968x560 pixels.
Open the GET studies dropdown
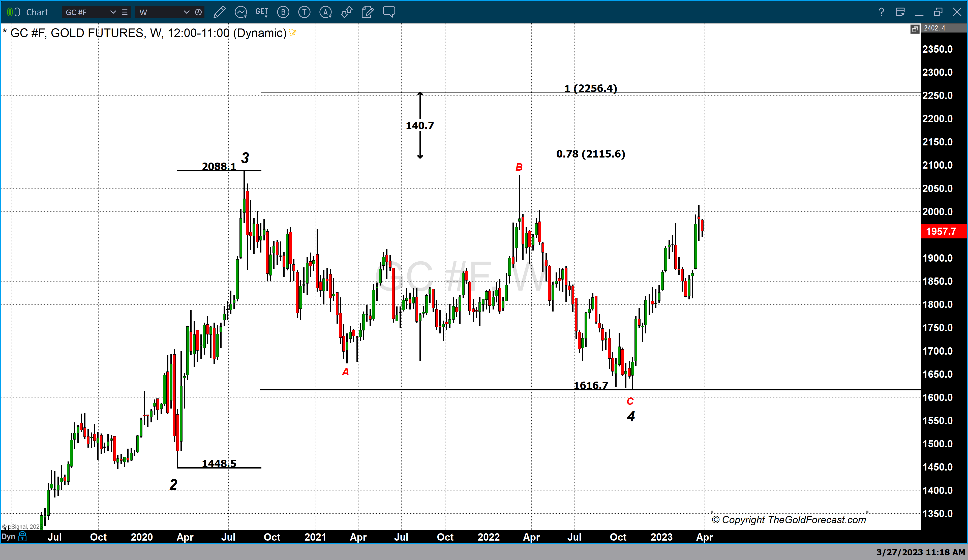pyautogui.click(x=262, y=12)
